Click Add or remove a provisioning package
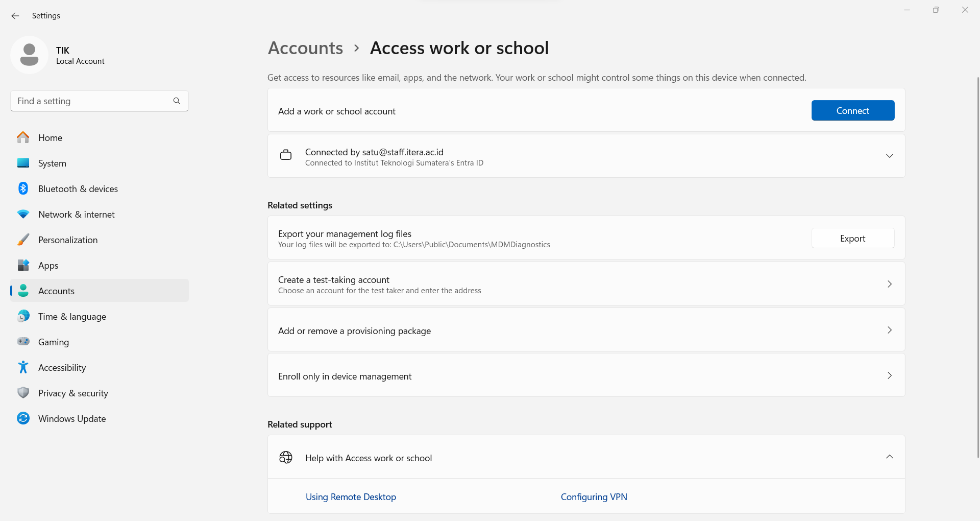This screenshot has height=521, width=980. [354, 331]
